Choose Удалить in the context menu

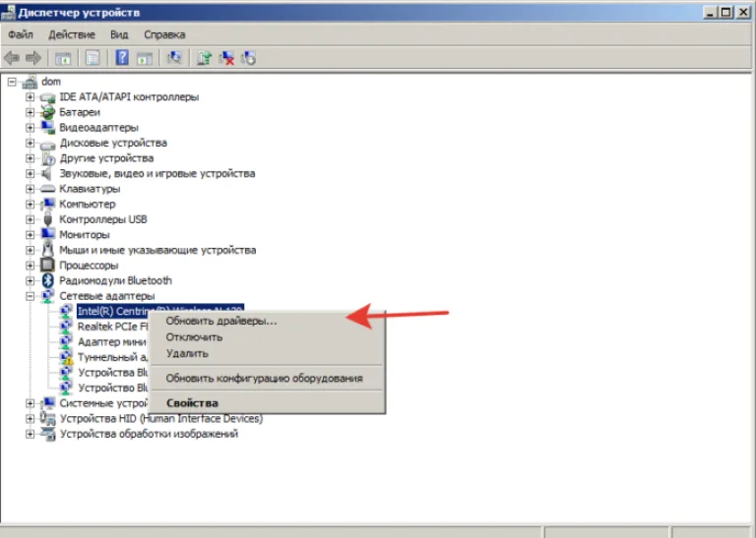point(267,353)
